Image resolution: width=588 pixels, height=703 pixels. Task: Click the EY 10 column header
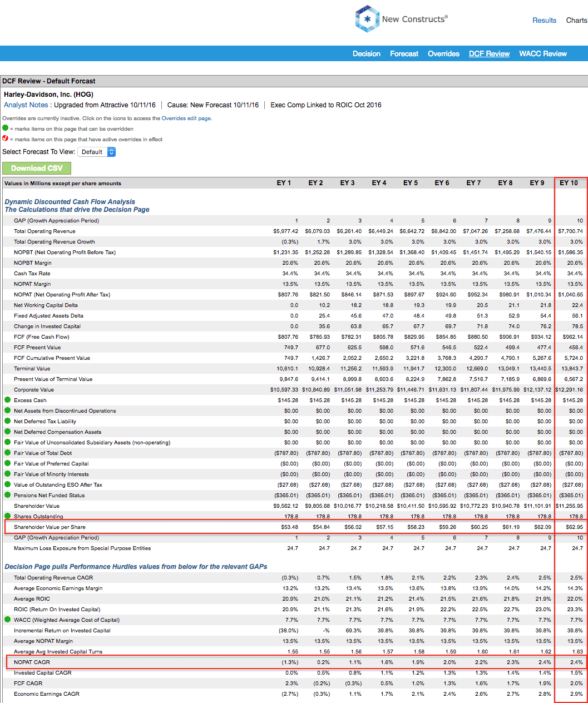click(x=569, y=183)
